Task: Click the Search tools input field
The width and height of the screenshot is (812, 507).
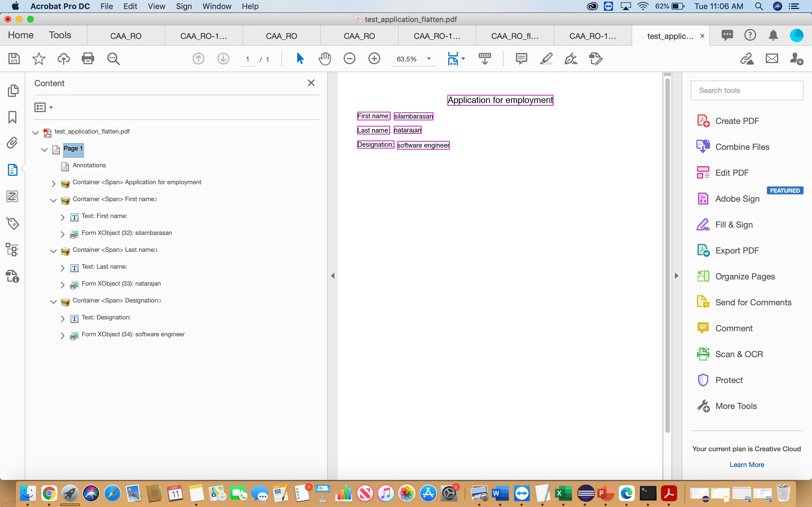Action: (x=747, y=90)
